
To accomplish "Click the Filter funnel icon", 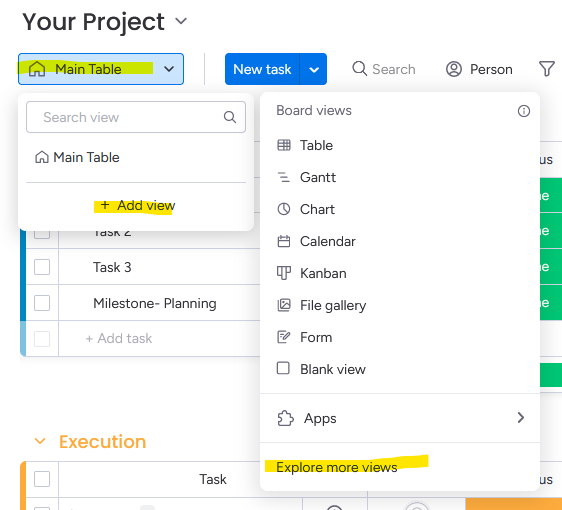I will [547, 68].
